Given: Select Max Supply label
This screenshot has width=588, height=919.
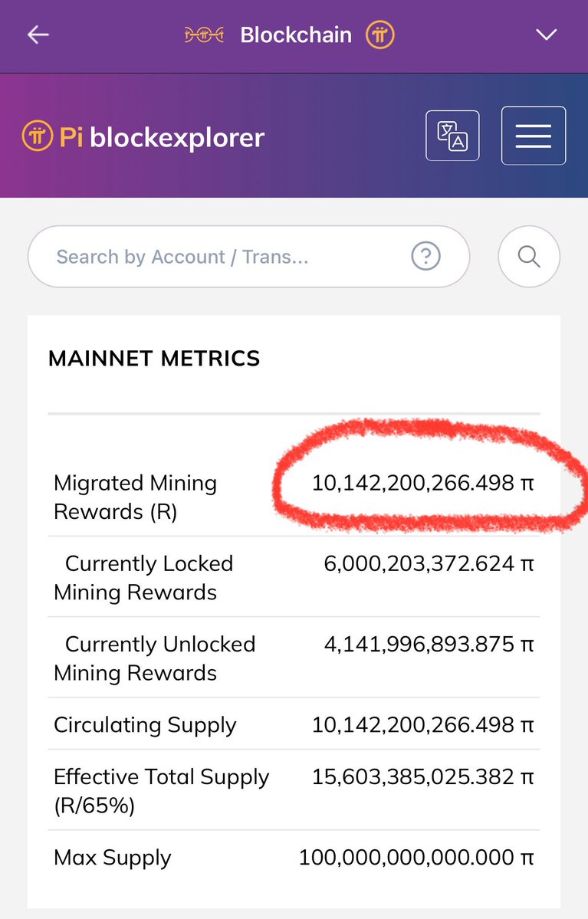Looking at the screenshot, I should [113, 858].
